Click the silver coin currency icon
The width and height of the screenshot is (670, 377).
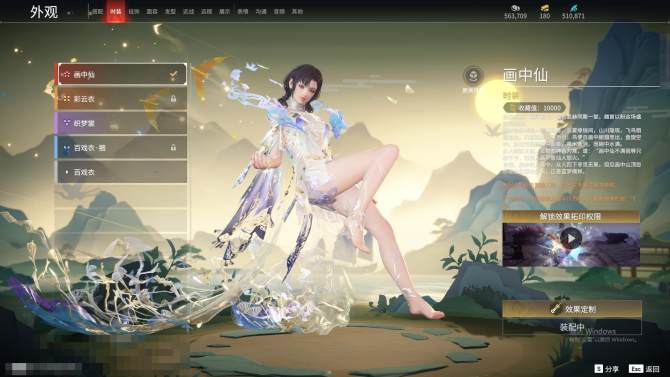click(515, 8)
